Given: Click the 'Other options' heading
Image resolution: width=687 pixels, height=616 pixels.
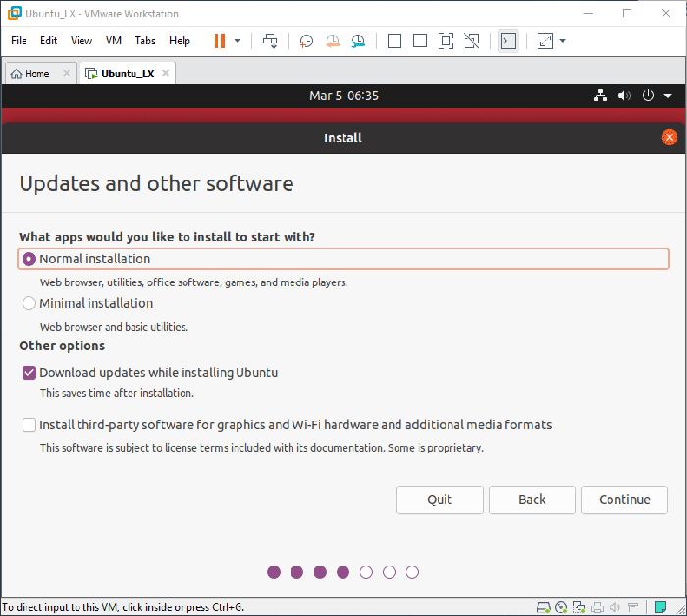Looking at the screenshot, I should [62, 346].
